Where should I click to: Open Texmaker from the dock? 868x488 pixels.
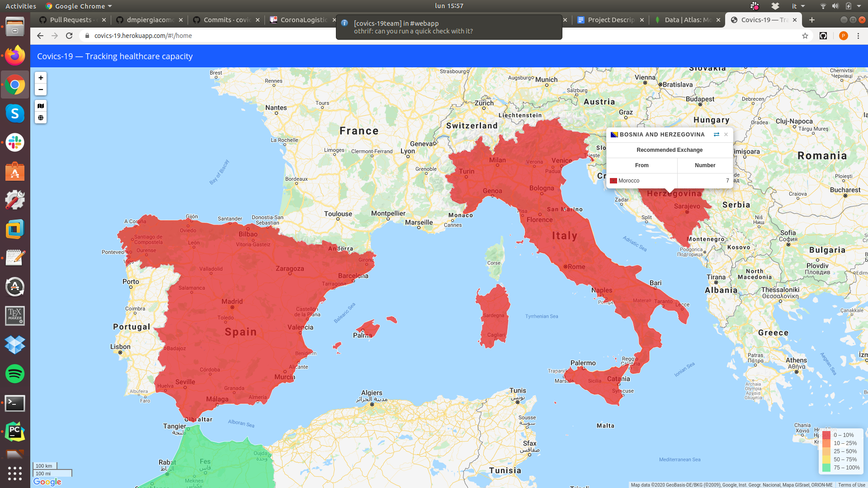point(15,316)
